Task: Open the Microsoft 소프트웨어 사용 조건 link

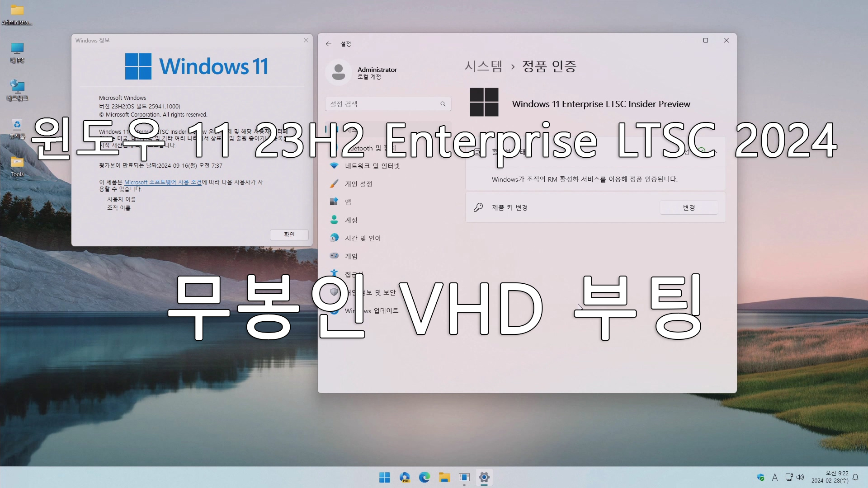Action: pyautogui.click(x=163, y=182)
